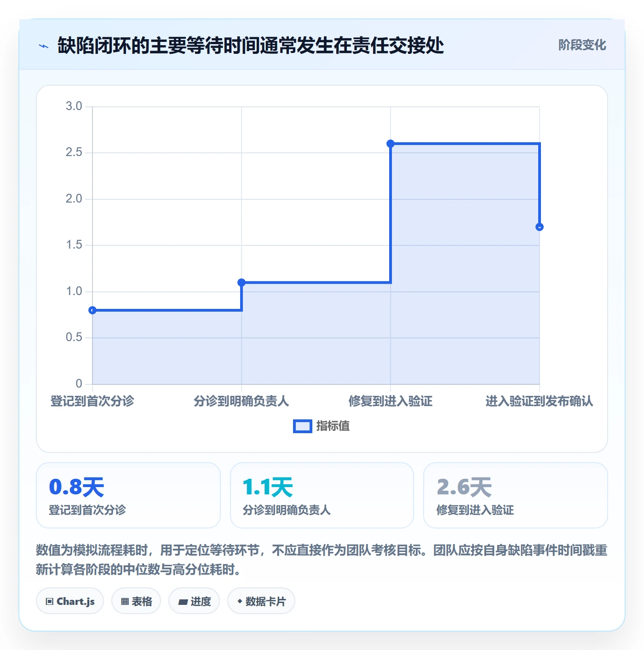This screenshot has width=644, height=650.
Task: Click the x-axis label 登记到首次分诊
Action: [x=92, y=401]
